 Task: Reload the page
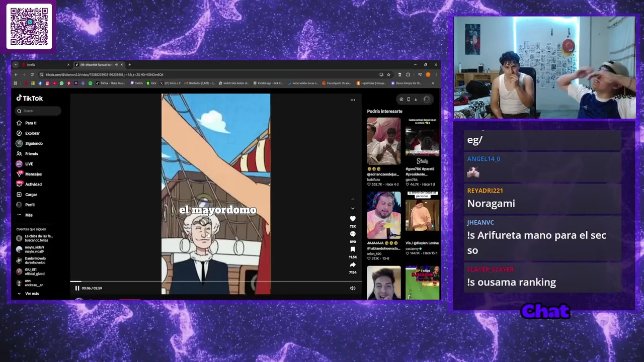(x=32, y=74)
